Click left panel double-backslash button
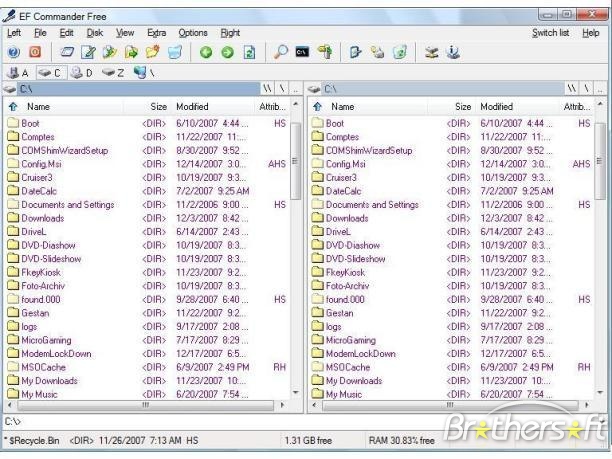 (267, 89)
